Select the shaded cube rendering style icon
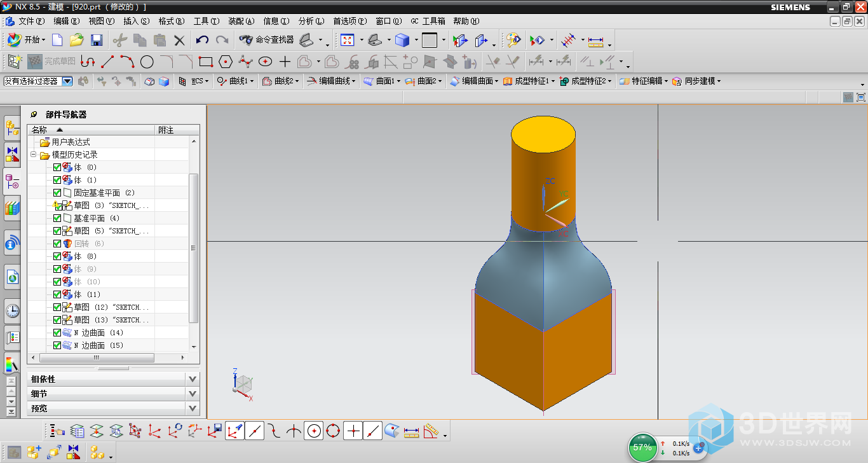The height and width of the screenshot is (463, 868). (402, 40)
